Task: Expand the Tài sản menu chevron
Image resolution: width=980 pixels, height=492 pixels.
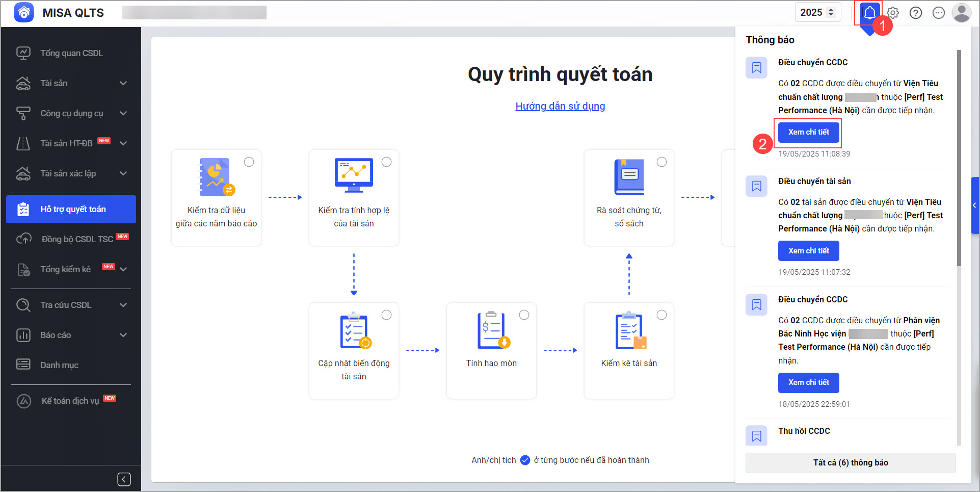Action: click(123, 83)
